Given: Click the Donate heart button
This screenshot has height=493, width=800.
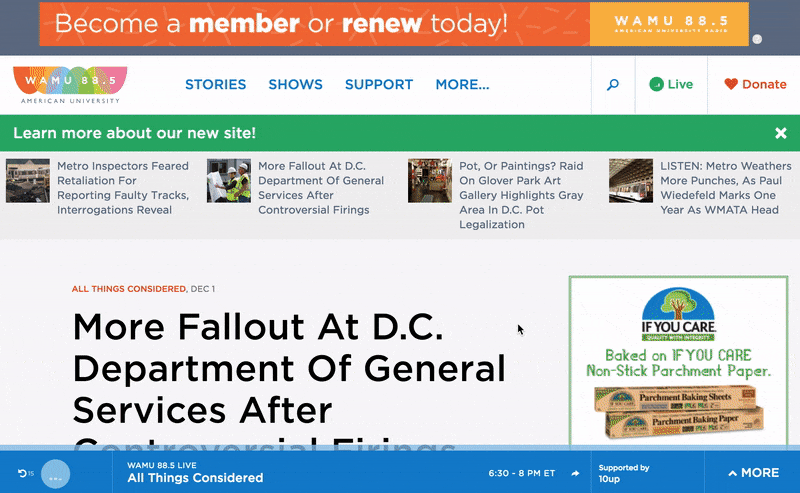Looking at the screenshot, I should point(755,85).
